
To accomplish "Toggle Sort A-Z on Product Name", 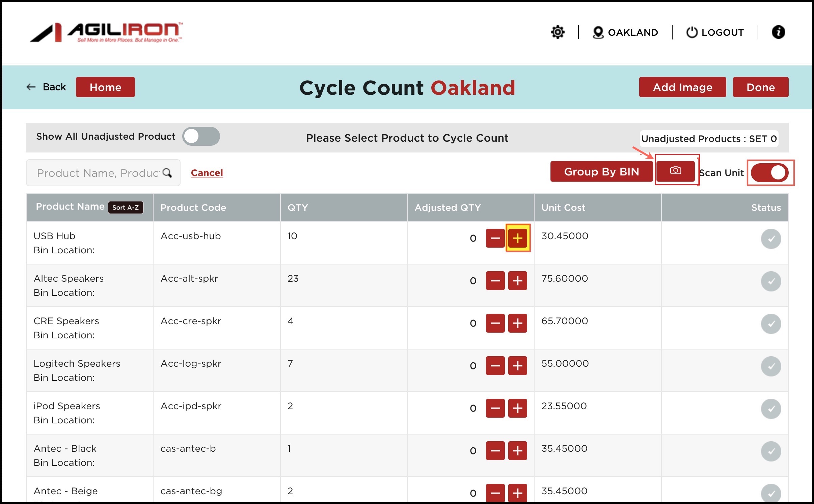I will click(x=126, y=207).
